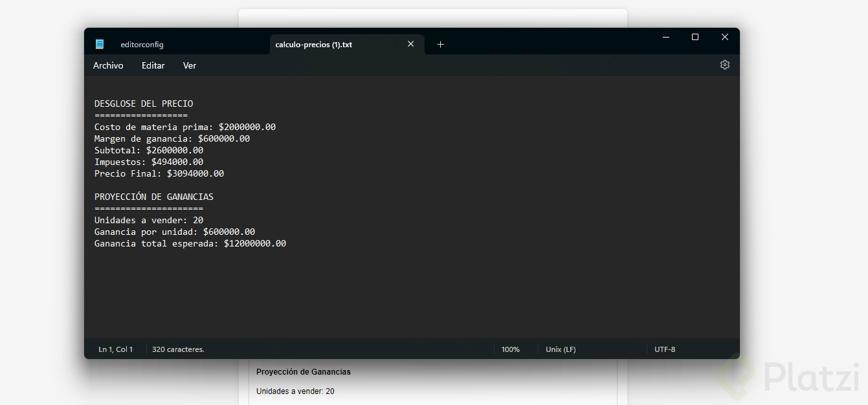Open the Editar menu
868x405 pixels.
153,65
